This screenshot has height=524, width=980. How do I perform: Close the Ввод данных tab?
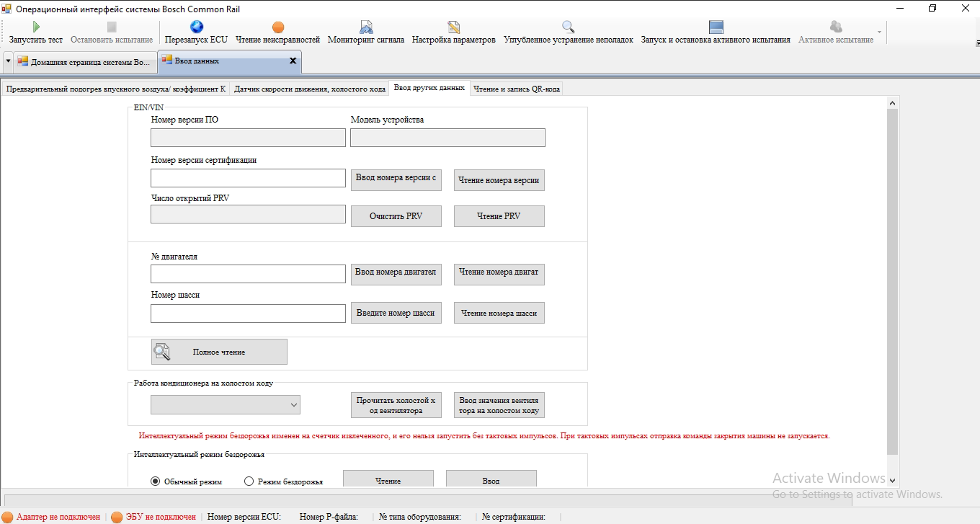point(293,61)
